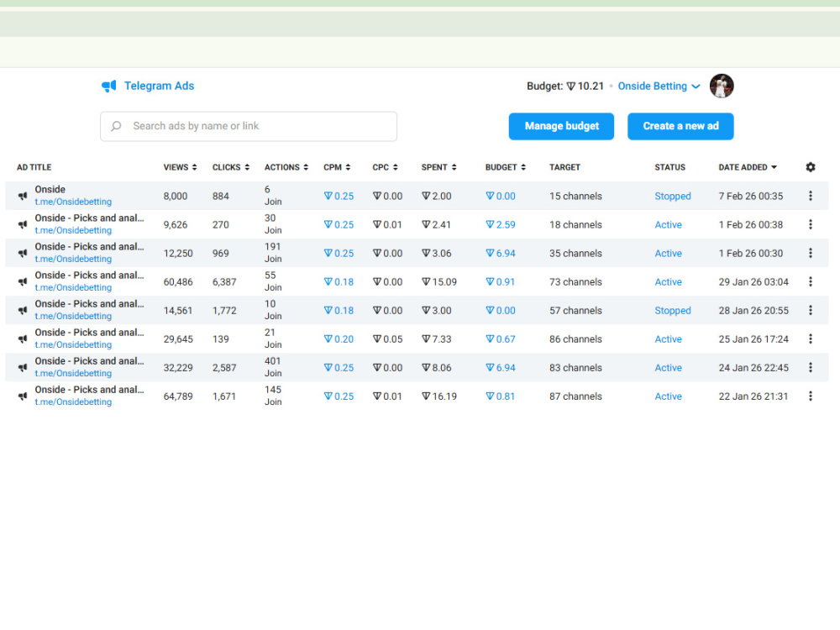This screenshot has width=840, height=630.
Task: Open the table settings gear icon
Action: point(810,167)
